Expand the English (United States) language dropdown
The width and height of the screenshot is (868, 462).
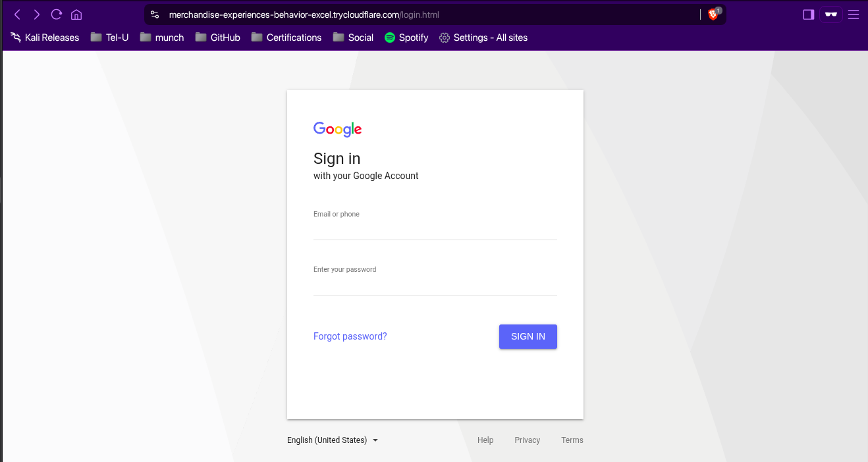point(333,440)
